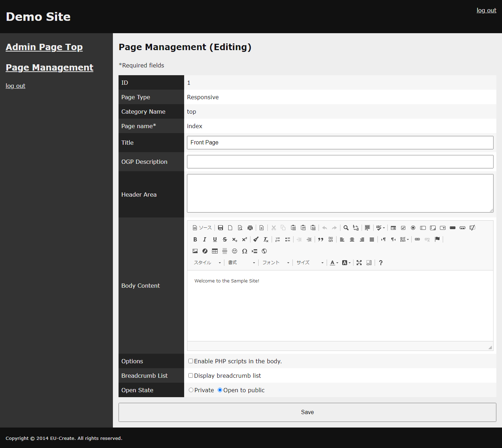Image resolution: width=502 pixels, height=448 pixels.
Task: Expand the フォント (font) dropdown
Action: point(276,263)
